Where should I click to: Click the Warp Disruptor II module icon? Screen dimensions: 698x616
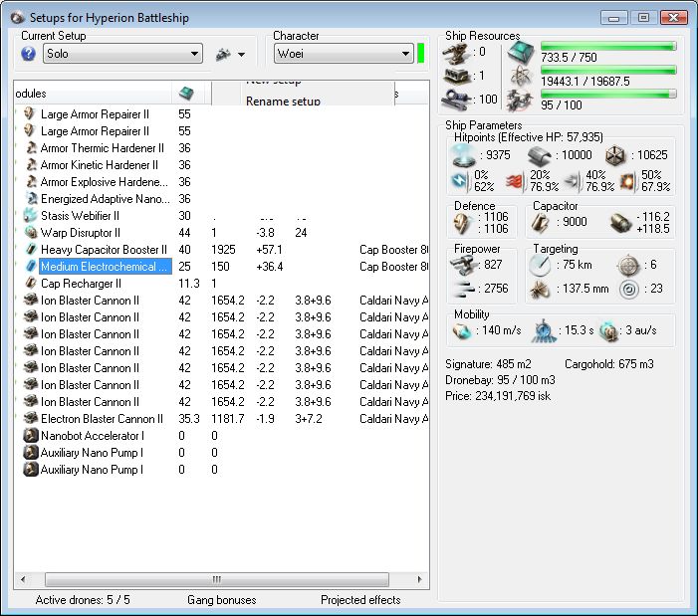tap(30, 233)
